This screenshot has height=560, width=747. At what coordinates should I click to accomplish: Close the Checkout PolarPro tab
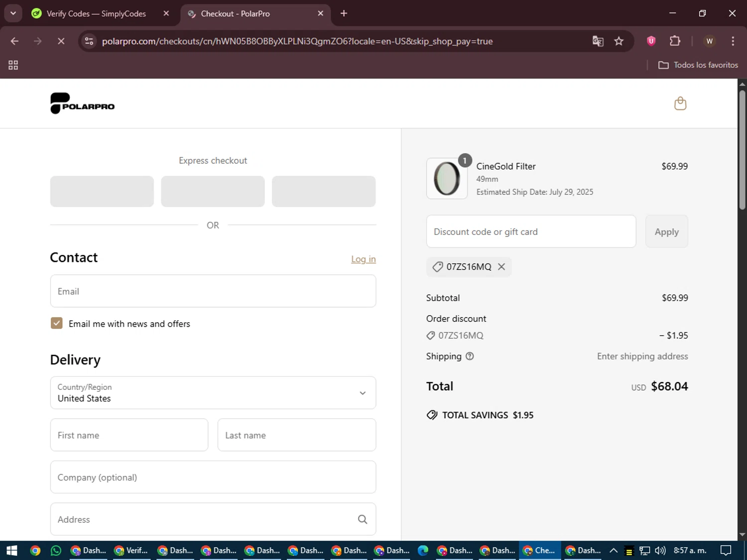[321, 13]
